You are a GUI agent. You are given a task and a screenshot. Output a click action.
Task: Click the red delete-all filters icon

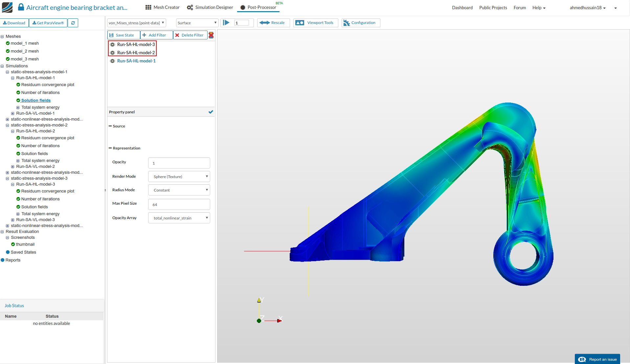pos(211,35)
